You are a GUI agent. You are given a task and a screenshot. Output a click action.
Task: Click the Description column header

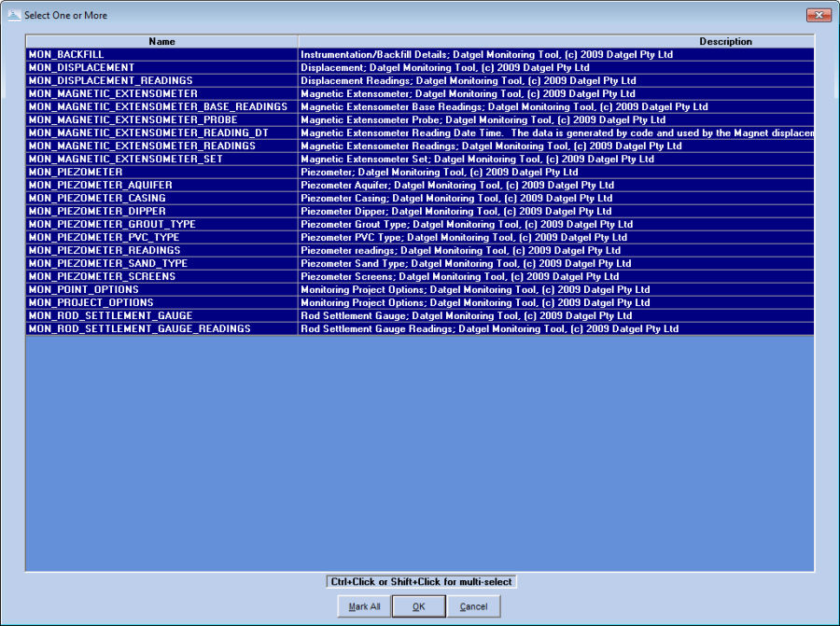[556, 42]
